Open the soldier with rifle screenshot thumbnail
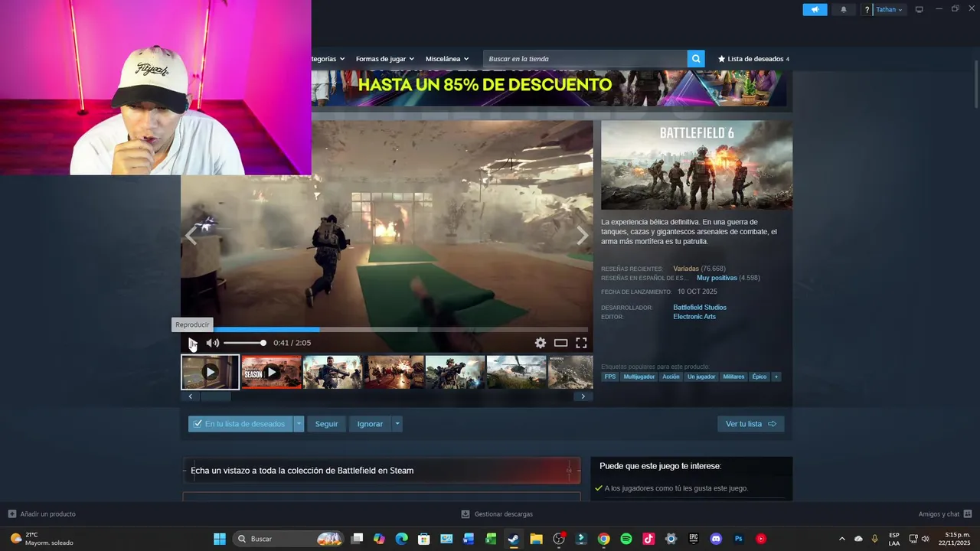 (332, 372)
